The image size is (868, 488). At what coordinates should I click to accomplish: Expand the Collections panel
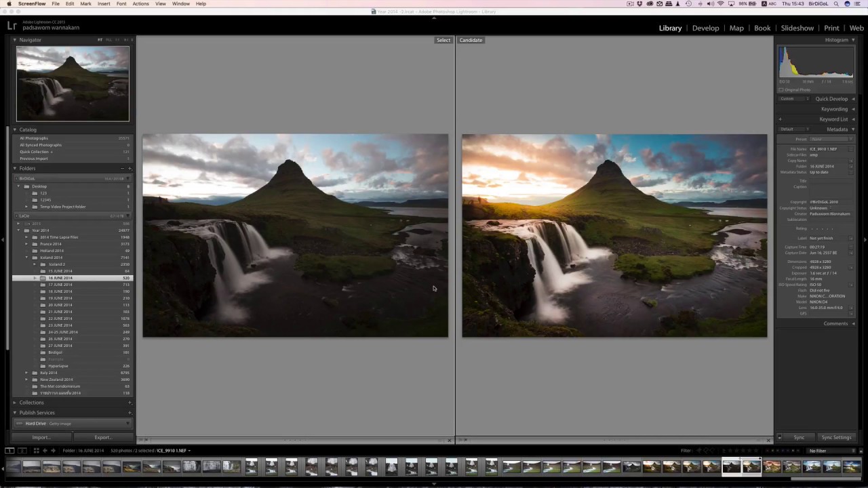tap(15, 403)
